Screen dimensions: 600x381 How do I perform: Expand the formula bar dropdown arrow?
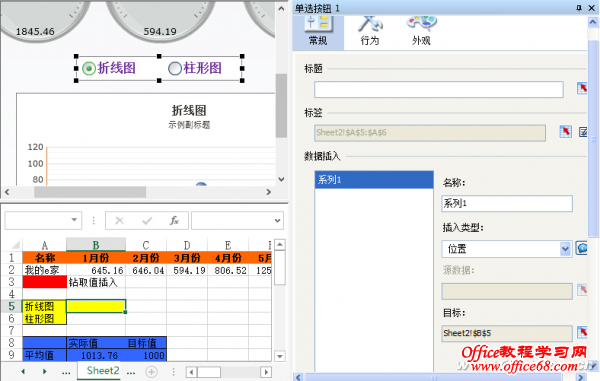(x=277, y=221)
